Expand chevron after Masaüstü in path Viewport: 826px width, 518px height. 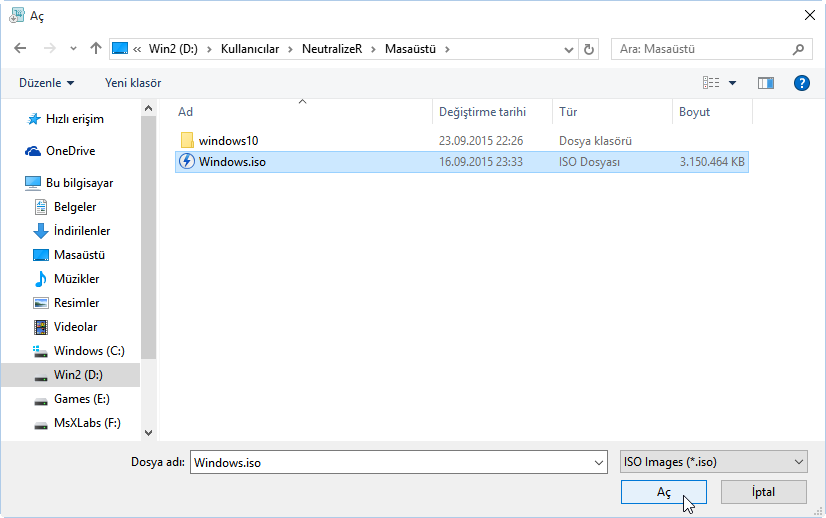click(x=447, y=49)
